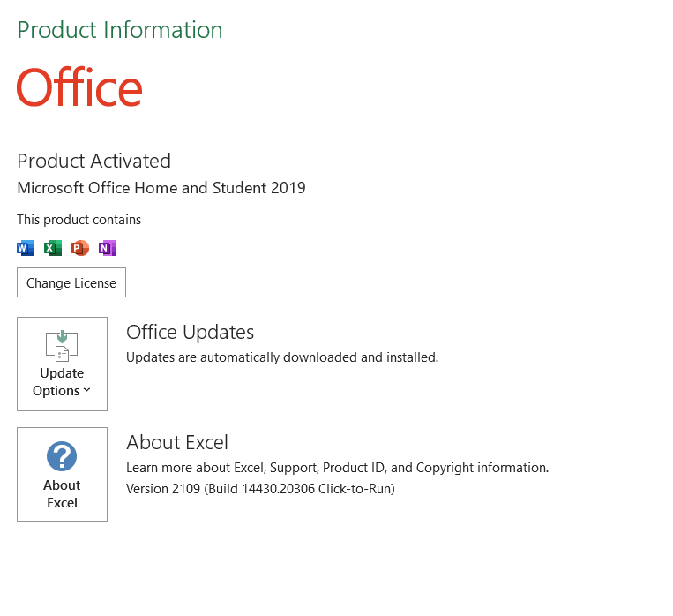
Task: Click the Word app icon
Action: coord(26,248)
